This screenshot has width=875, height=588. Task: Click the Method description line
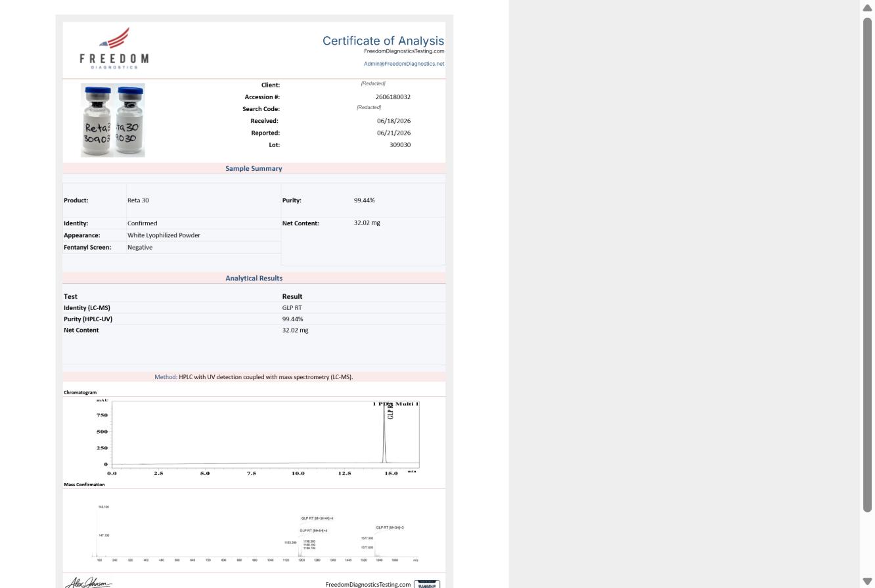[x=254, y=377]
